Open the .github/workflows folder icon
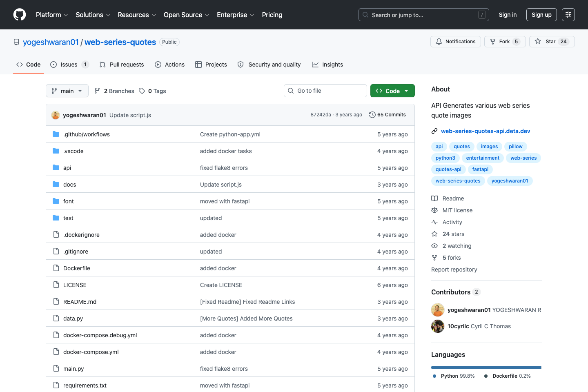The width and height of the screenshot is (588, 392). tap(56, 134)
